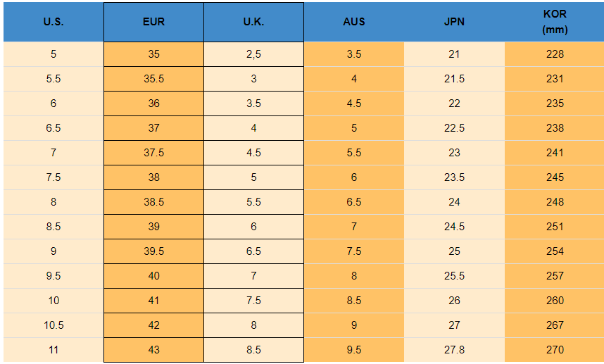Viewport: 604px width, 364px height.
Task: Select the AUS cell showing 9.5
Action: 354,350
